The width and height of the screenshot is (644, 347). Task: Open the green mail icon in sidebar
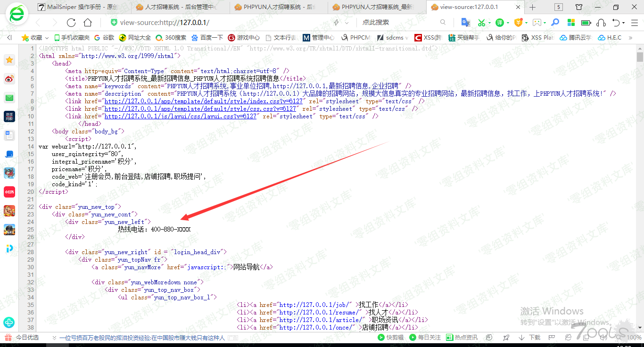pyautogui.click(x=9, y=98)
